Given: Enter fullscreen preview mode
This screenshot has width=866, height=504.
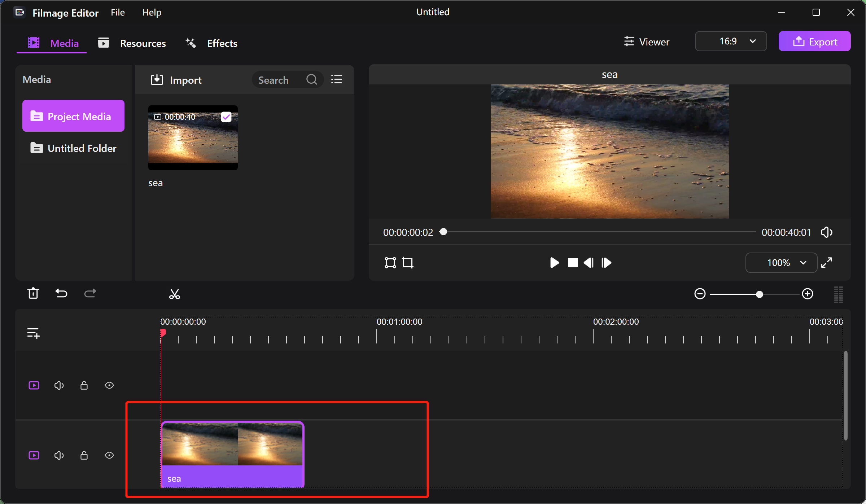Looking at the screenshot, I should pyautogui.click(x=827, y=263).
